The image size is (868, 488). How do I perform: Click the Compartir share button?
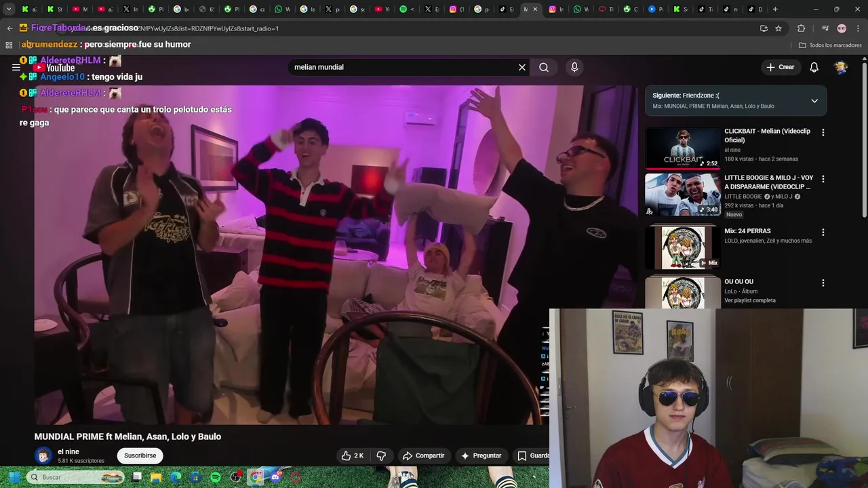click(423, 455)
